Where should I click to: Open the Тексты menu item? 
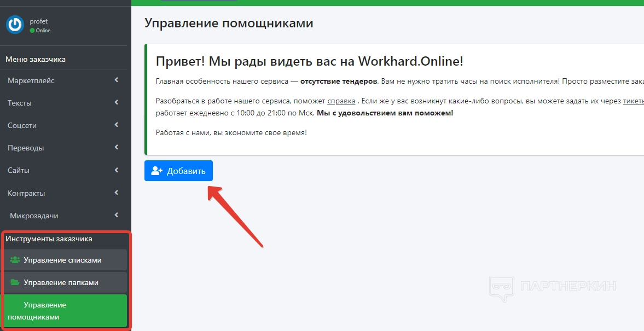tap(63, 103)
